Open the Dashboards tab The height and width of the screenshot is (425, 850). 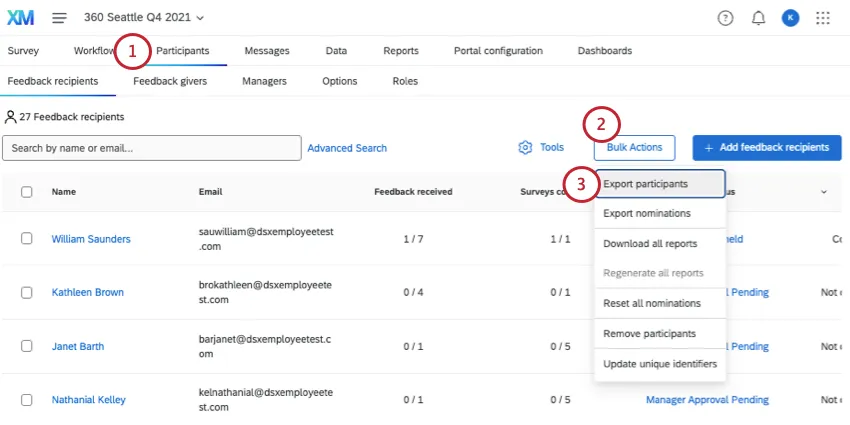point(604,51)
